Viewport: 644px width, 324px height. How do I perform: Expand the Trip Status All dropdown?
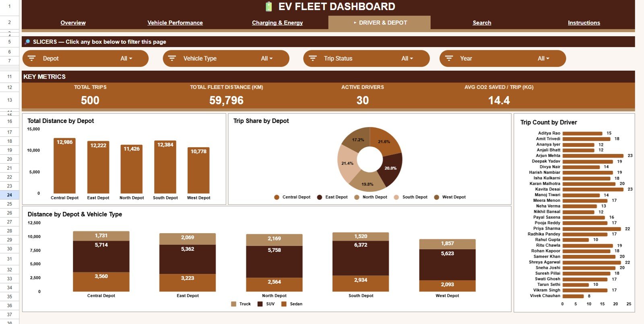(407, 58)
